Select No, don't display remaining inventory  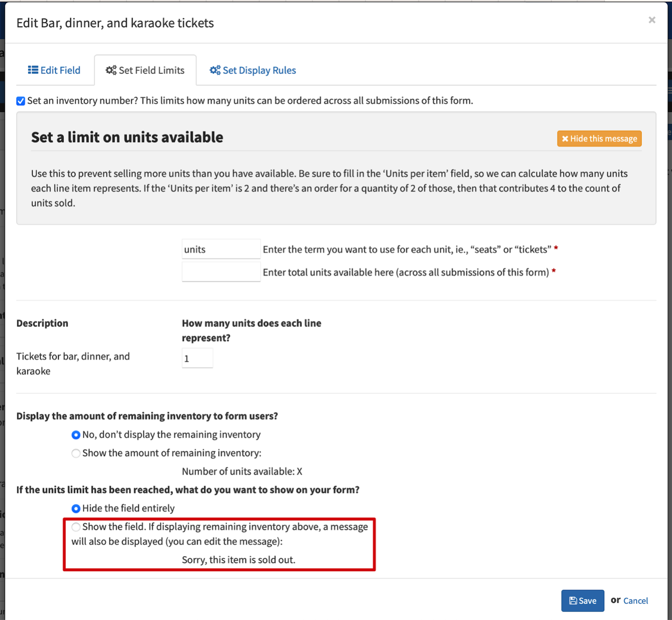point(76,435)
